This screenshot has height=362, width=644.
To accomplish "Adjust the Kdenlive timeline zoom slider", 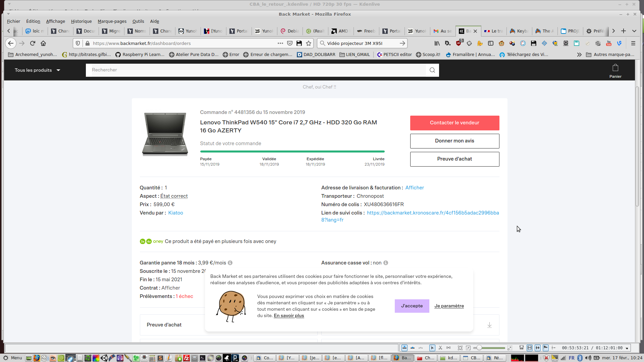I will tap(480, 348).
